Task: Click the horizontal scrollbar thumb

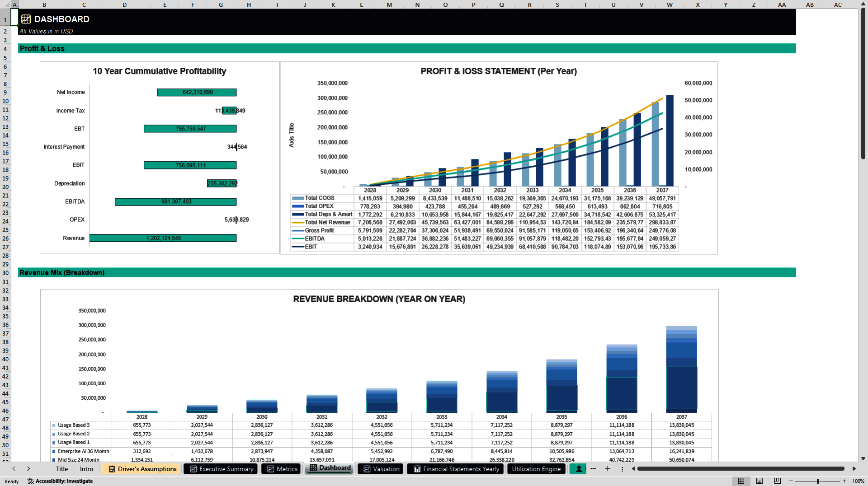Action: 741,469
